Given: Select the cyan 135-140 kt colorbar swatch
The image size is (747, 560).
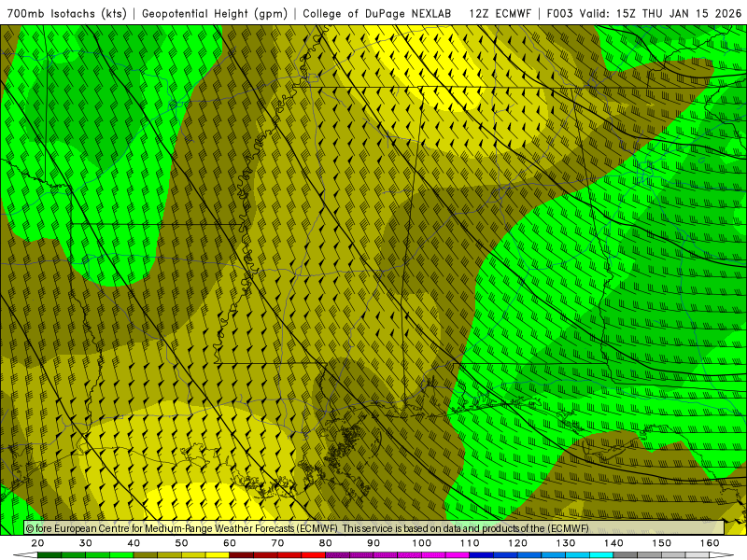Looking at the screenshot, I should pos(601,555).
